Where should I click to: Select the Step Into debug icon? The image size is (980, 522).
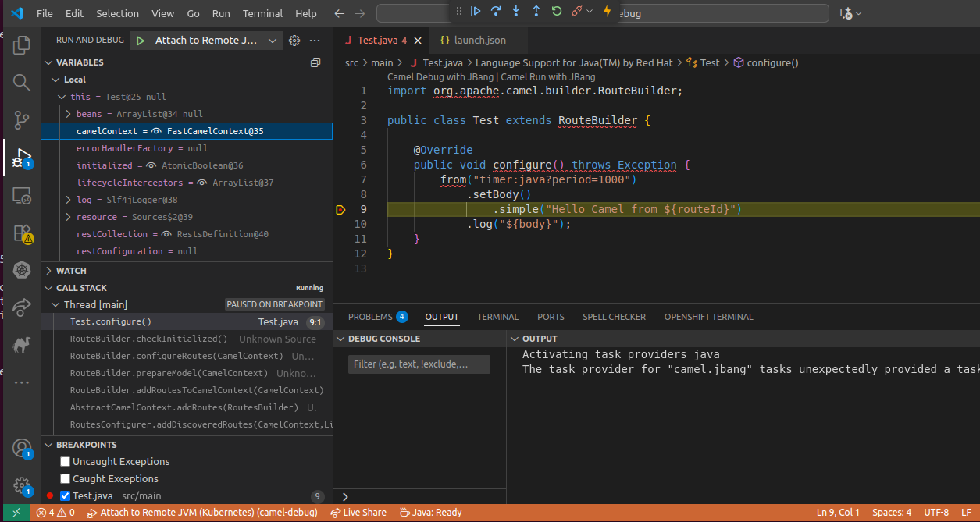pos(517,13)
